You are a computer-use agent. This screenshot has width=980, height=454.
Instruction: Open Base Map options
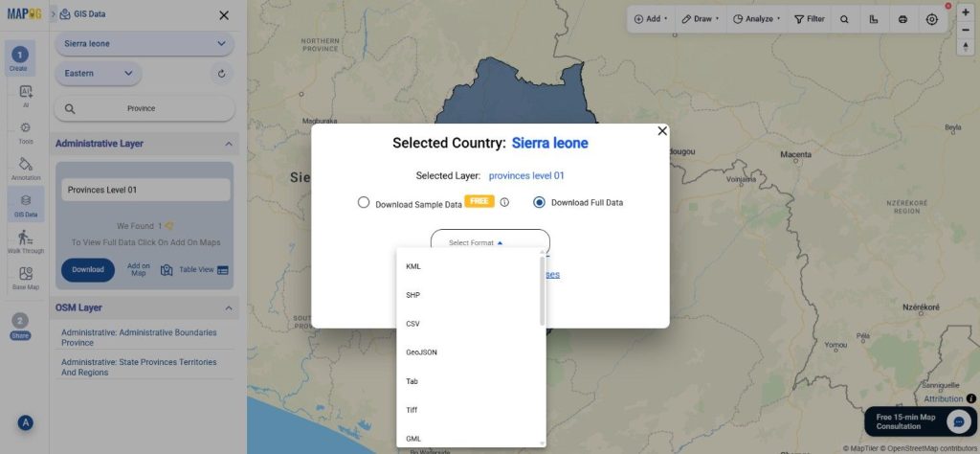point(26,279)
